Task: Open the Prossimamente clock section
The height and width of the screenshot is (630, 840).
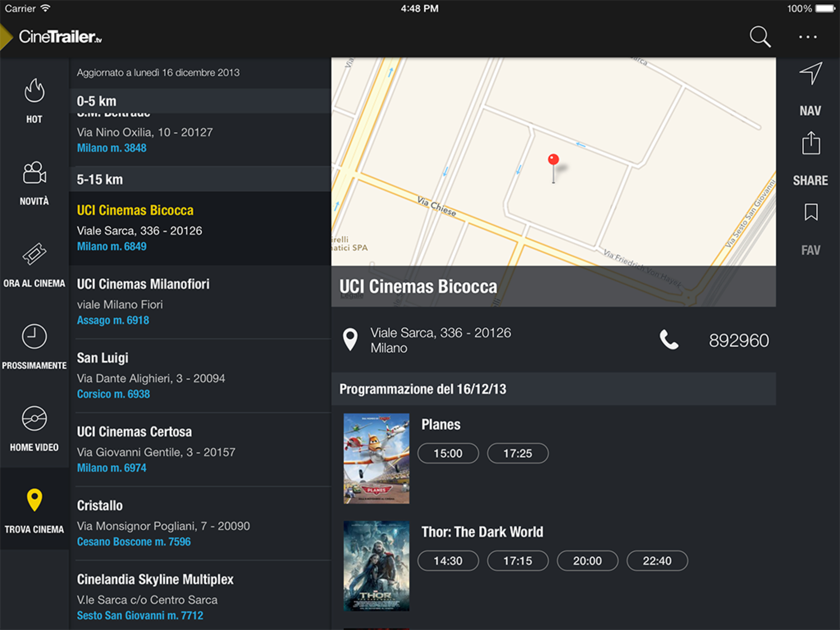Action: click(x=34, y=337)
